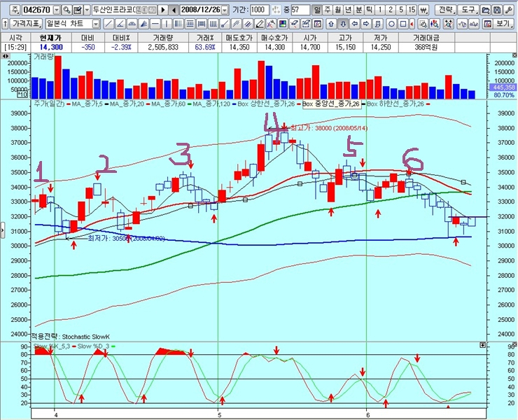Image resolution: width=518 pixels, height=420 pixels.
Task: Open the 전략 strategy menu
Action: point(446,10)
